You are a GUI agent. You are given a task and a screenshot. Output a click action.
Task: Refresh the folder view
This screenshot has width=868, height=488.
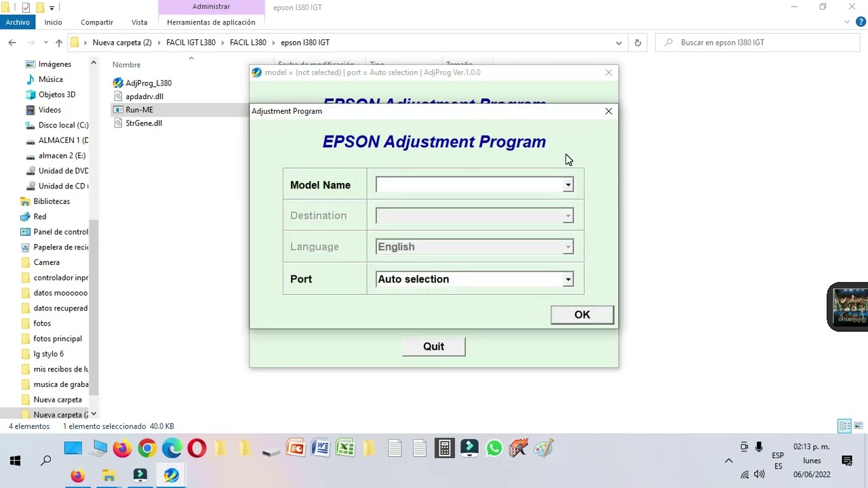point(637,43)
